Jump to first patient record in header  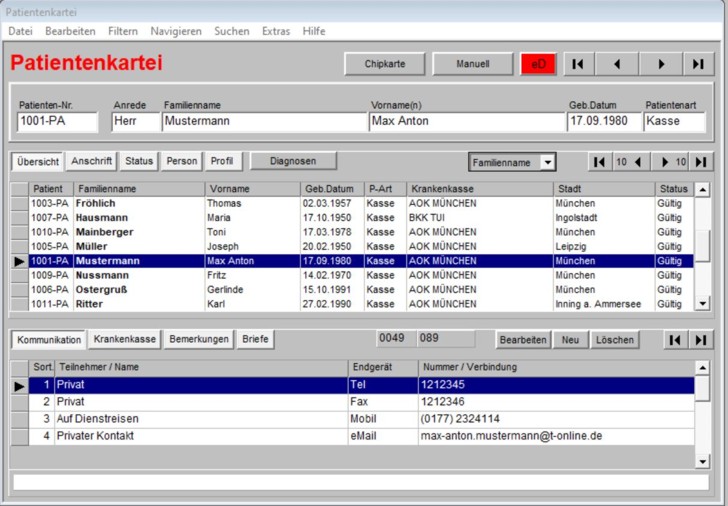(578, 64)
